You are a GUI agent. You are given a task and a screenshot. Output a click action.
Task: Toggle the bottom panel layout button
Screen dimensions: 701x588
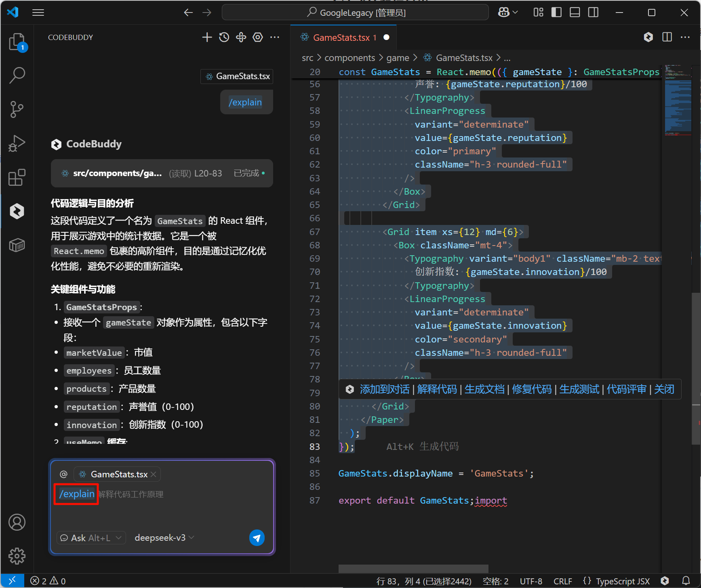coord(575,13)
